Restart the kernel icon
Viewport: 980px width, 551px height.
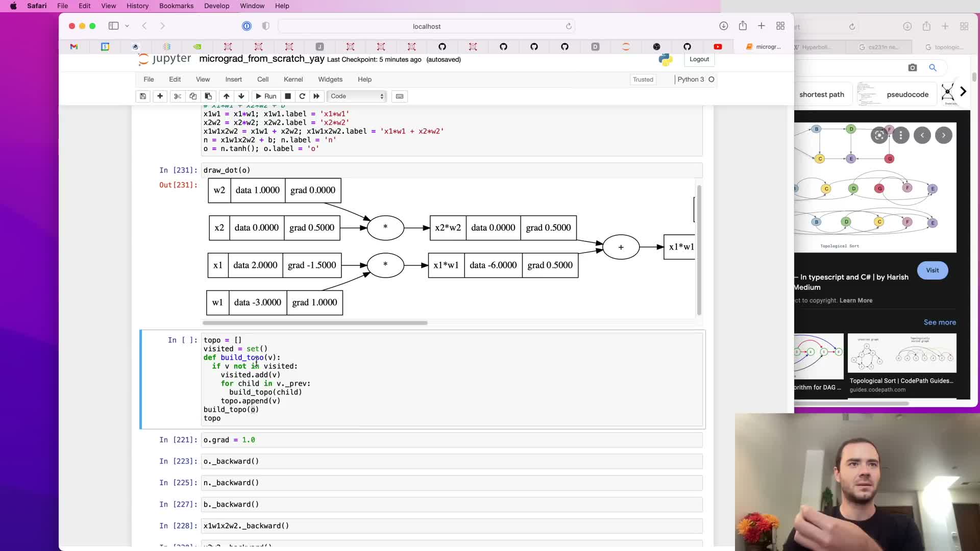(x=302, y=96)
